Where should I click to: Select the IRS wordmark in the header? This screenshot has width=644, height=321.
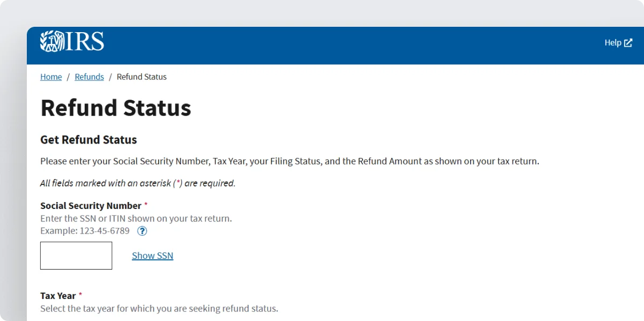click(86, 41)
